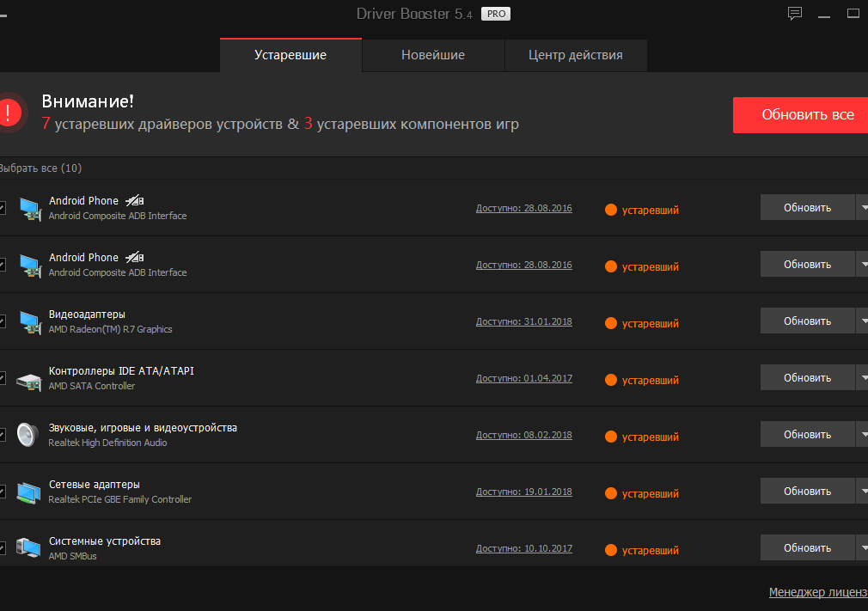The height and width of the screenshot is (611, 868).
Task: Click the orange status dot for Realtek PCIe GBE
Action: 611,493
